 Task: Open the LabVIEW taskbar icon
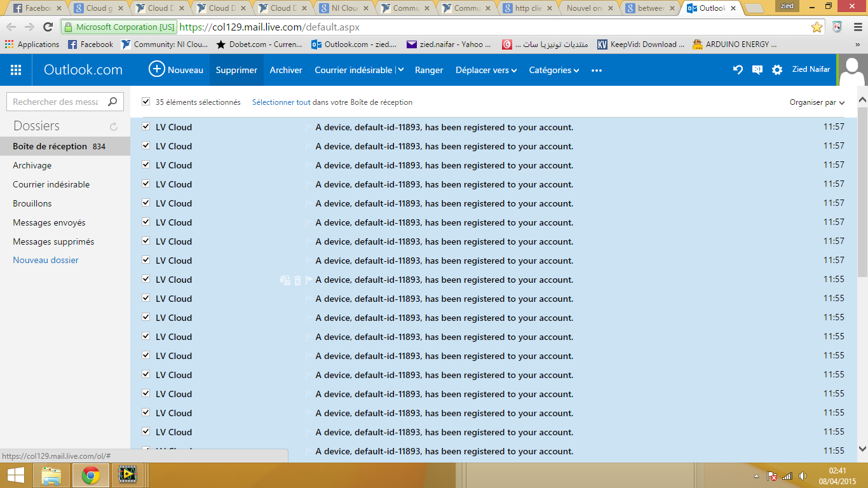tap(128, 475)
